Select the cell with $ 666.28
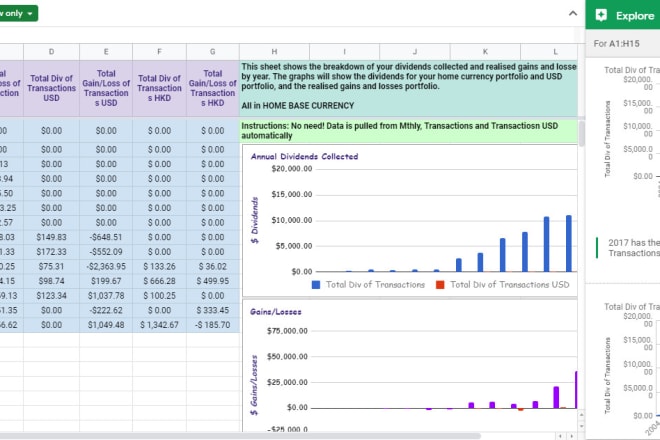Image resolution: width=660 pixels, height=440 pixels. (159, 281)
